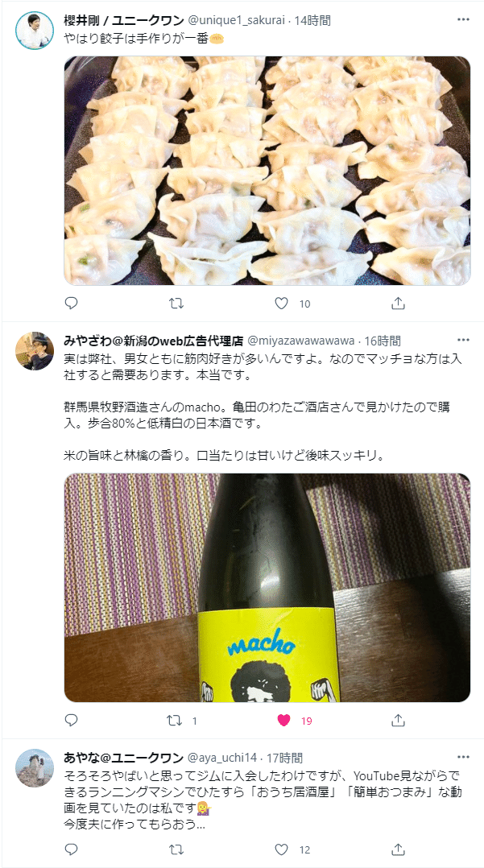View the macho sake bottle photo
Screen dimensions: 484x868
click(267, 587)
